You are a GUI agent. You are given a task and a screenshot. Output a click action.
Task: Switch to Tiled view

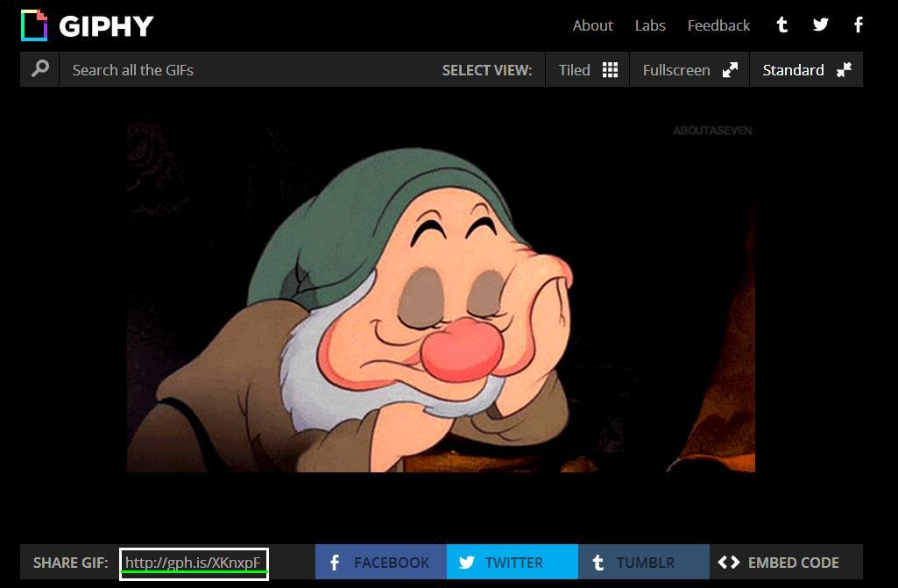(588, 70)
